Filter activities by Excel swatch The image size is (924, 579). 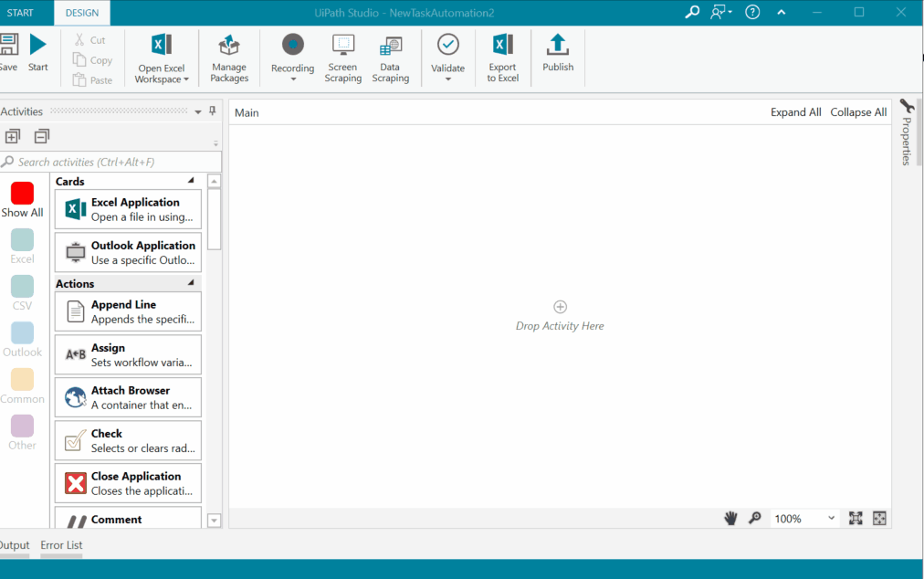point(23,247)
